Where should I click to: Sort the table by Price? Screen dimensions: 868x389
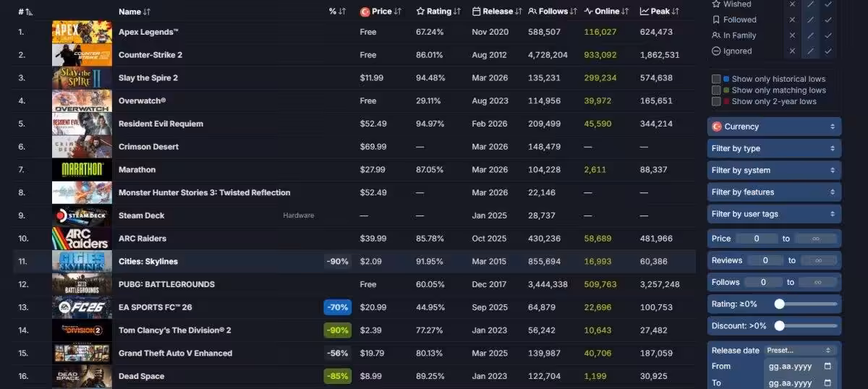[381, 12]
